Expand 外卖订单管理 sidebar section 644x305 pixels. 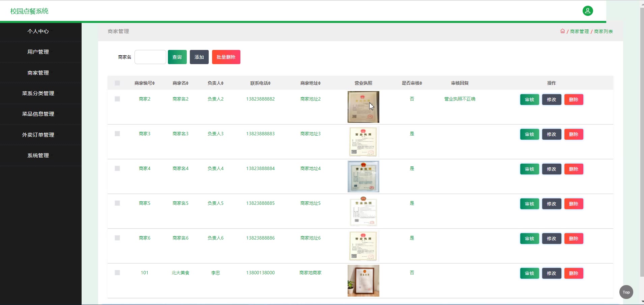pyautogui.click(x=38, y=135)
